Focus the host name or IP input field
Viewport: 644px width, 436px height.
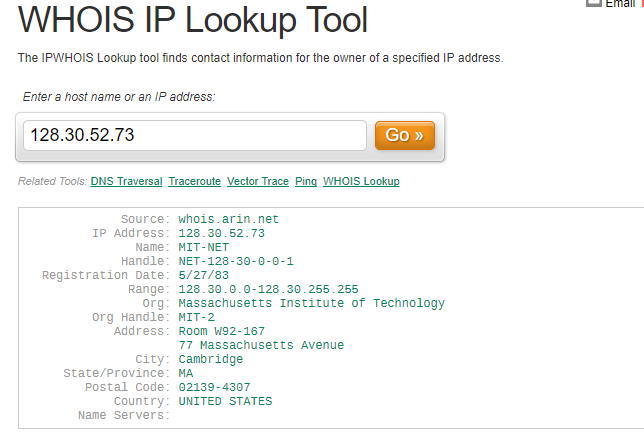195,135
